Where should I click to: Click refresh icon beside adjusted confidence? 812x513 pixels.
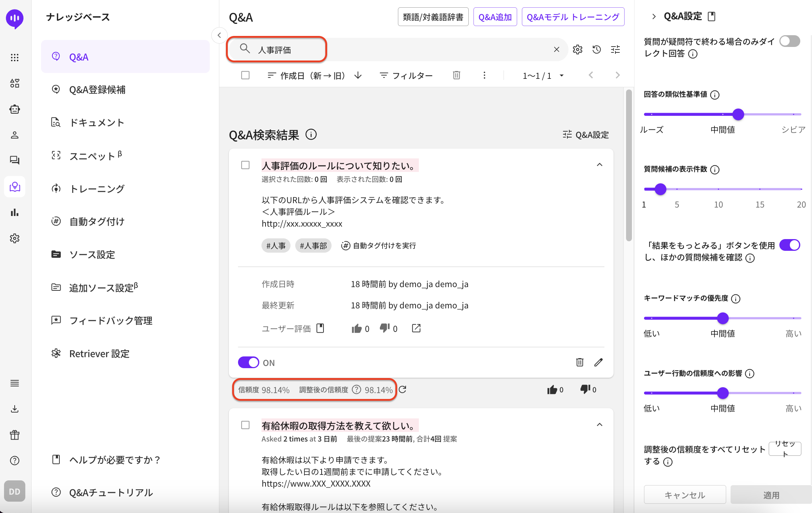402,389
